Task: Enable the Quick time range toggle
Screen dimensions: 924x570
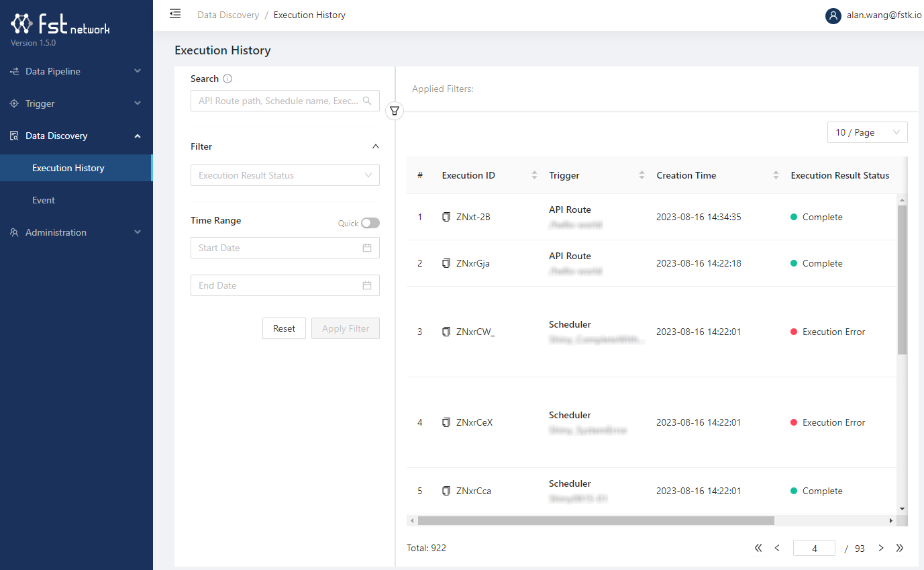Action: [370, 223]
